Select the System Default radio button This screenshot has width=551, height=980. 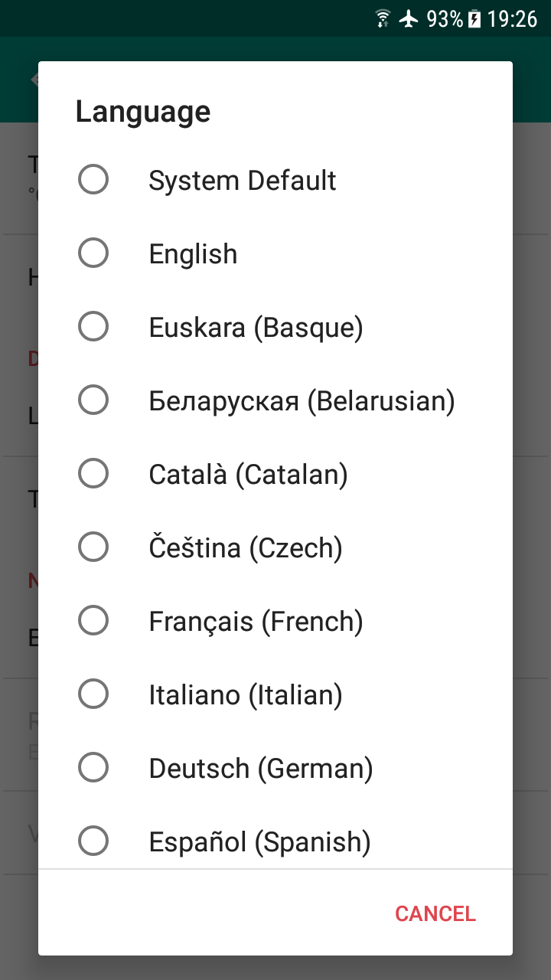93,181
